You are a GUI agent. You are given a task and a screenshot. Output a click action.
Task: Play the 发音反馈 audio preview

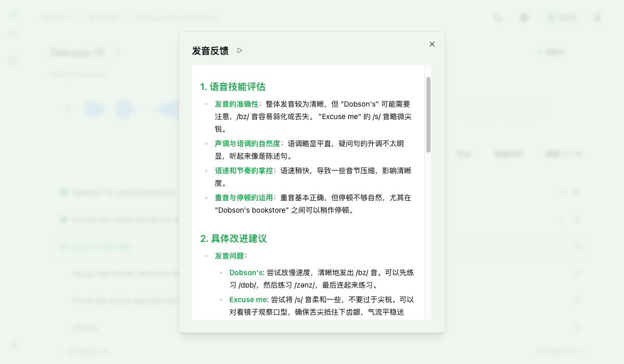pyautogui.click(x=239, y=50)
